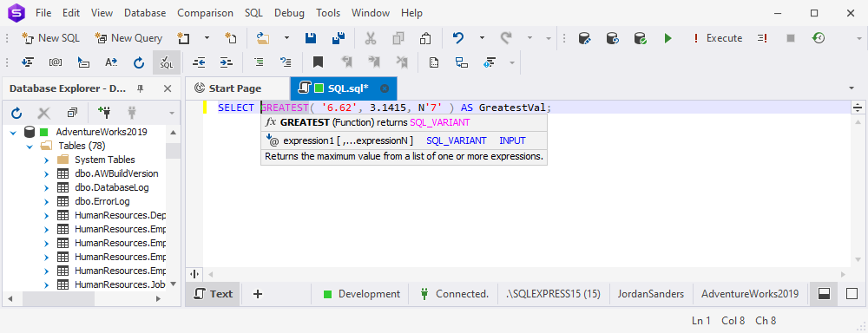The width and height of the screenshot is (868, 333).
Task: Click the Undo icon
Action: tap(457, 38)
